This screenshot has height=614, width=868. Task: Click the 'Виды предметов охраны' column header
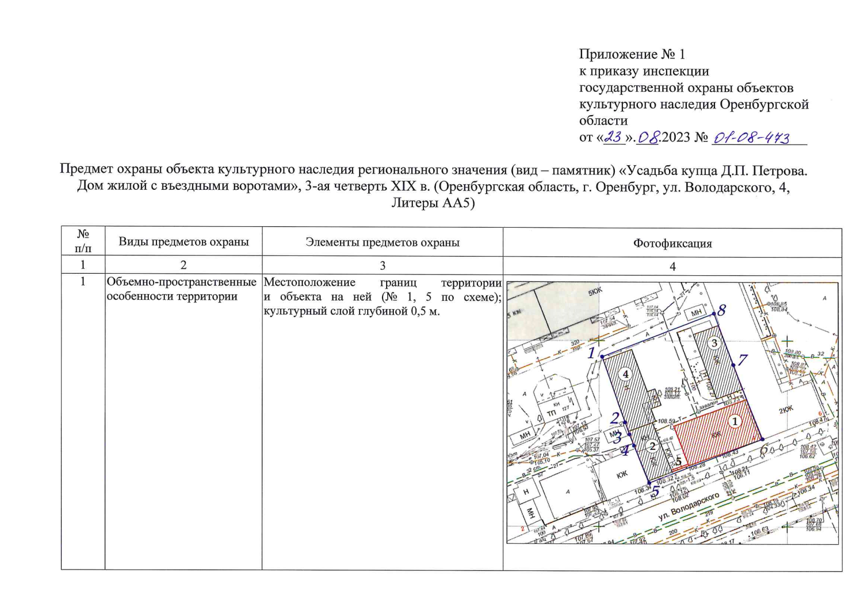coord(184,242)
